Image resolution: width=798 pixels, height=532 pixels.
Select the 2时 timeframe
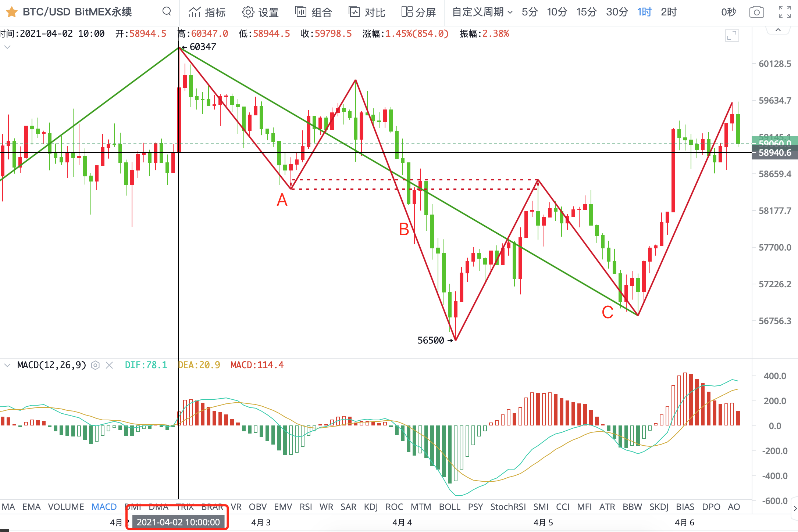point(669,12)
